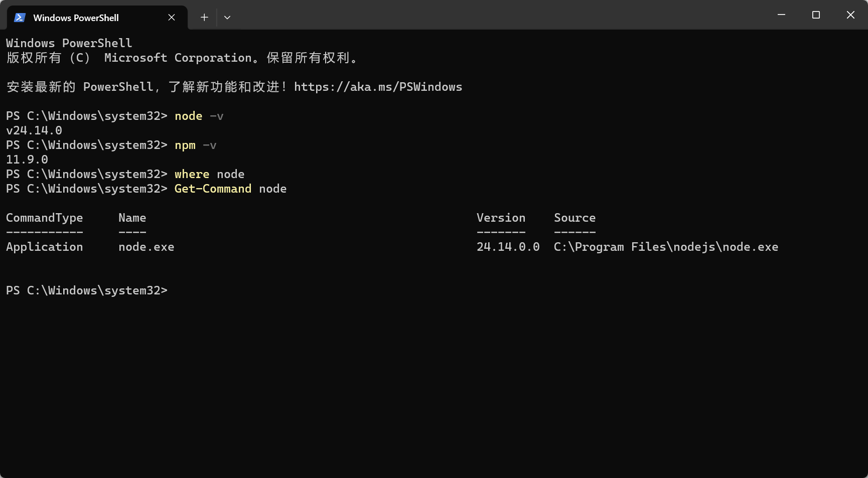
Task: Close the Windows PowerShell tab
Action: coord(172,18)
